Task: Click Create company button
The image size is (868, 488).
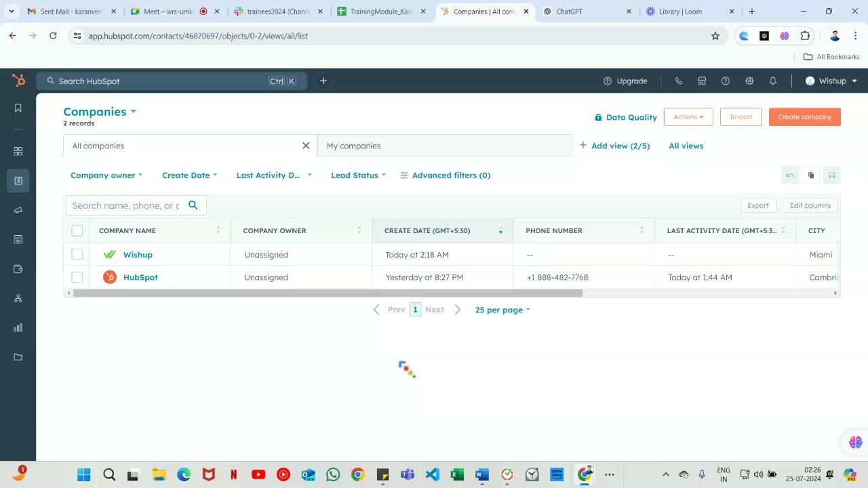Action: coord(805,117)
